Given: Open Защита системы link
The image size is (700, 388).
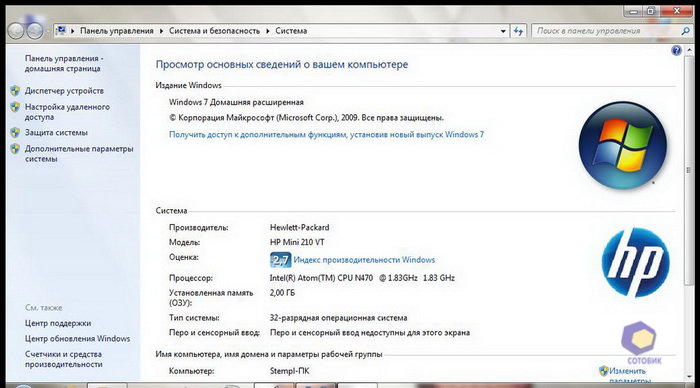Looking at the screenshot, I should [56, 133].
